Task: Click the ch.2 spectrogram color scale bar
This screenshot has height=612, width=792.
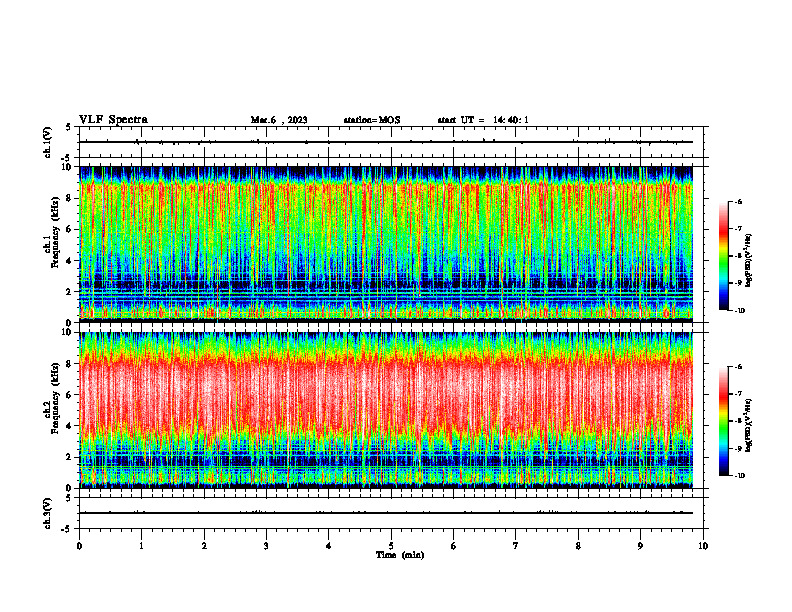Action: (x=723, y=421)
